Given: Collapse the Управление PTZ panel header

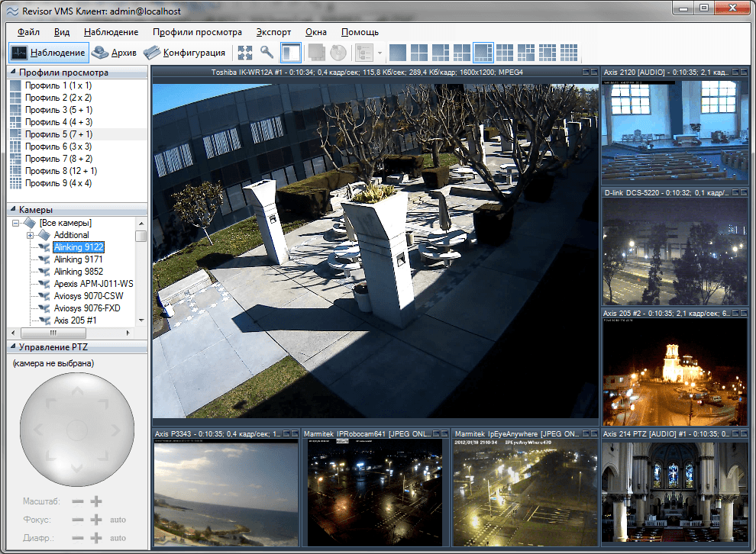Looking at the screenshot, I should click(13, 347).
